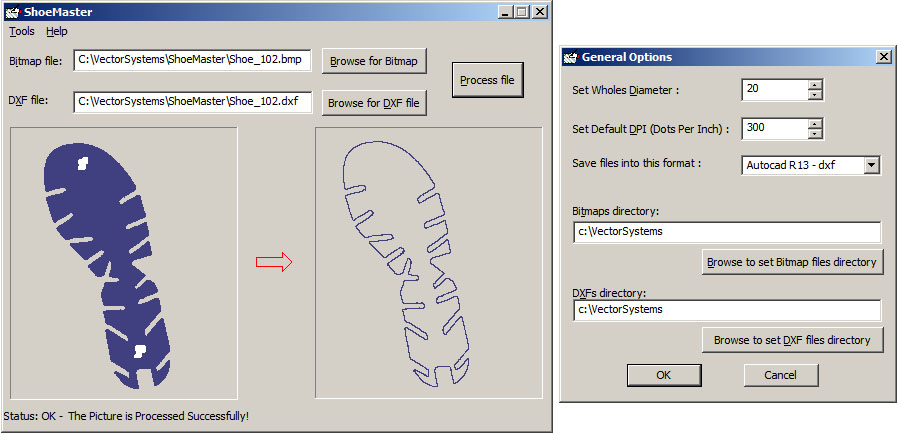The image size is (900, 435).
Task: Decrease Wholes Diameter with down arrow
Action: click(x=815, y=95)
